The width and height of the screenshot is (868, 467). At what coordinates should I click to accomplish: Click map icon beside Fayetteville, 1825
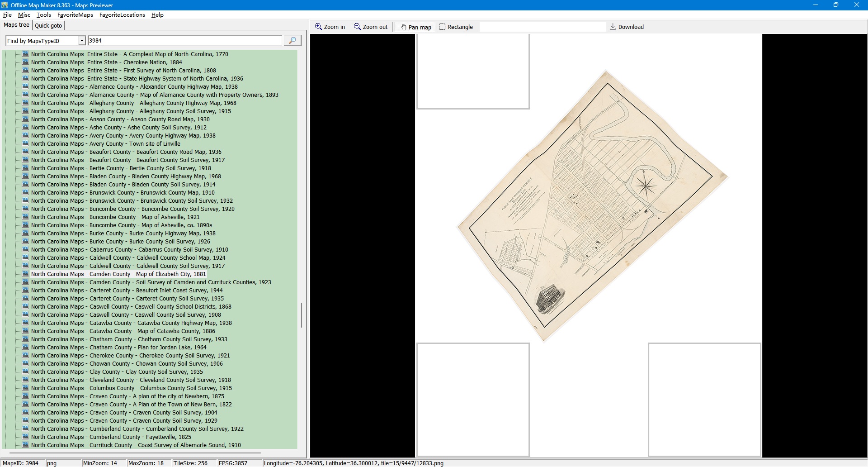[25, 437]
